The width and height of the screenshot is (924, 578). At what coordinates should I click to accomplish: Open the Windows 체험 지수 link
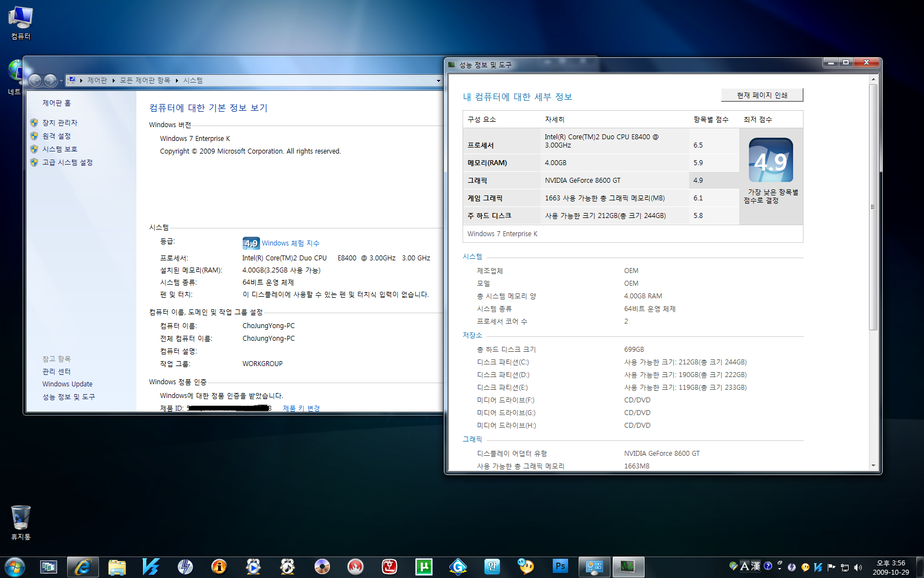pyautogui.click(x=290, y=243)
